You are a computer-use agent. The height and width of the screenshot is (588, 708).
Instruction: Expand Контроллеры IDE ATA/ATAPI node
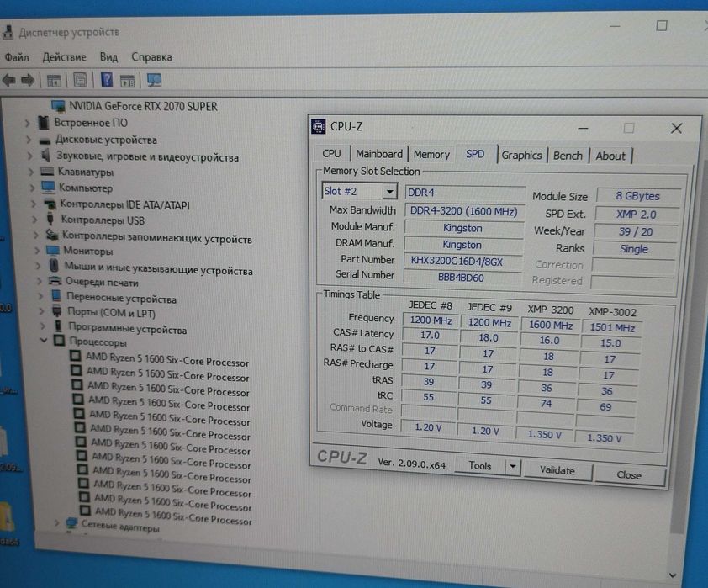(x=34, y=204)
